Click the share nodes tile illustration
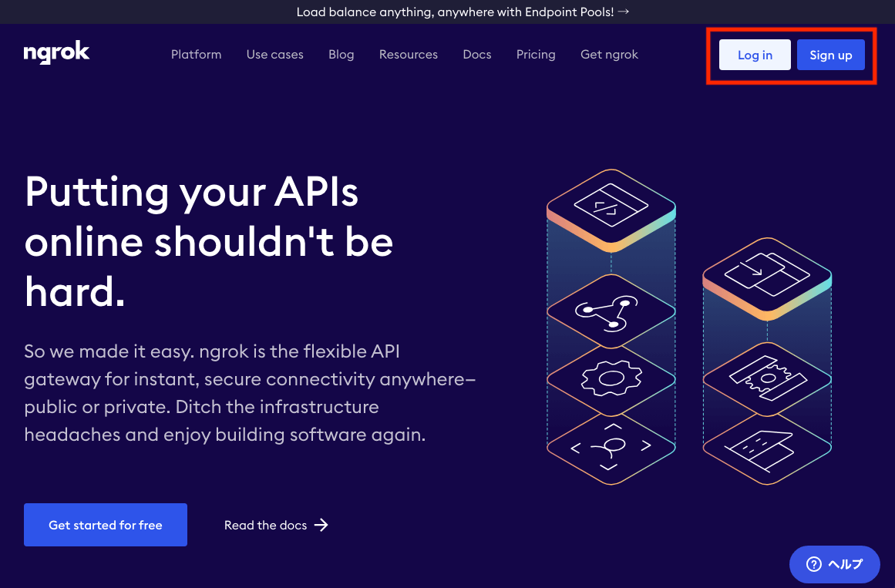895x588 pixels. [x=611, y=311]
